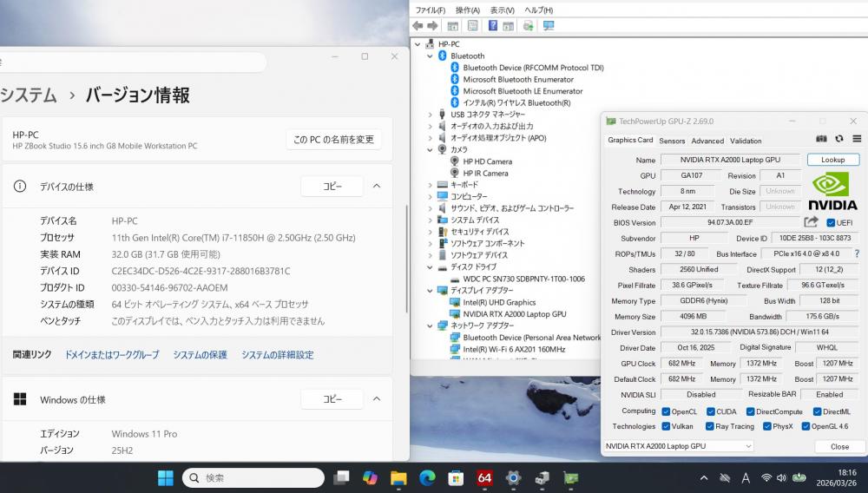This screenshot has width=868, height=493.
Task: Open the Validation tab in GPU-Z
Action: click(746, 141)
